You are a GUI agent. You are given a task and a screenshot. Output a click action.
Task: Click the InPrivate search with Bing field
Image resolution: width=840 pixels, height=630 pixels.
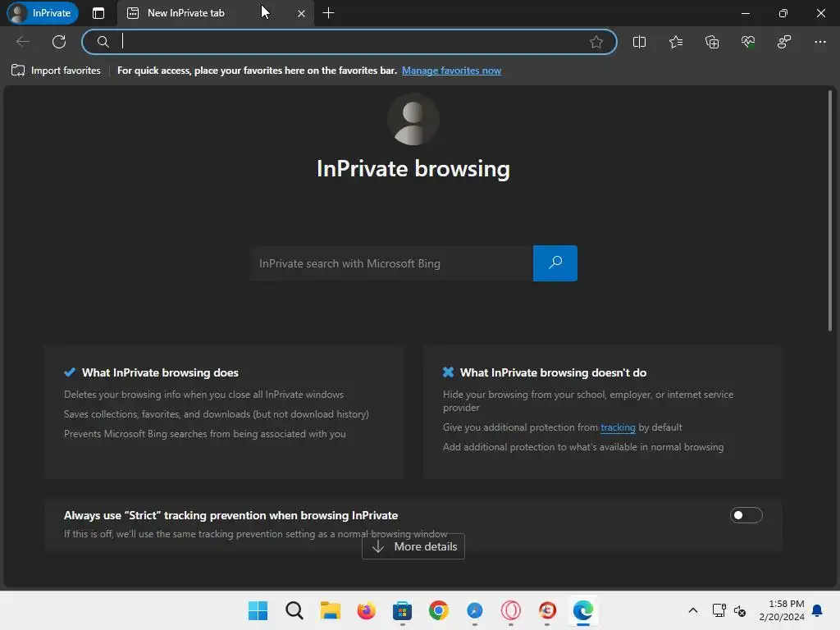click(x=391, y=263)
